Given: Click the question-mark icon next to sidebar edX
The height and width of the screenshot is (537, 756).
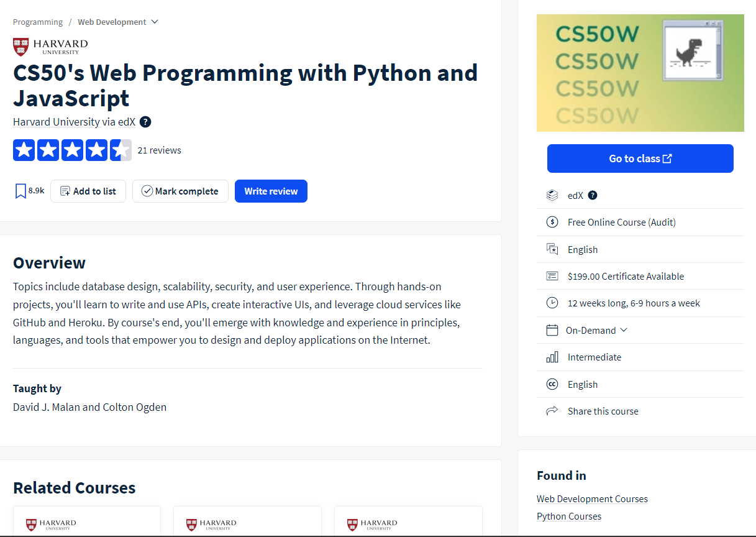Looking at the screenshot, I should (593, 195).
